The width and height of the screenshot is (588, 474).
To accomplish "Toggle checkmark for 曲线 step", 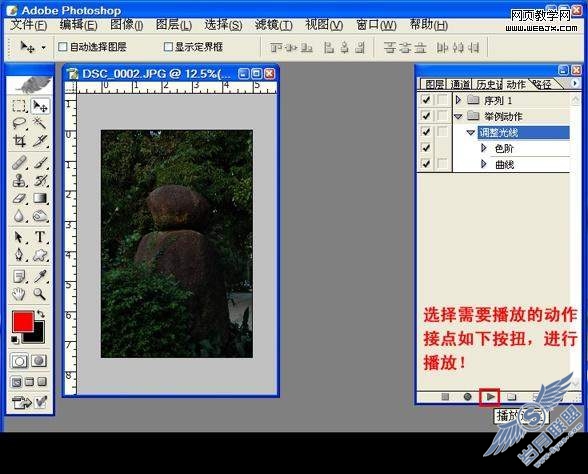I will pos(426,164).
